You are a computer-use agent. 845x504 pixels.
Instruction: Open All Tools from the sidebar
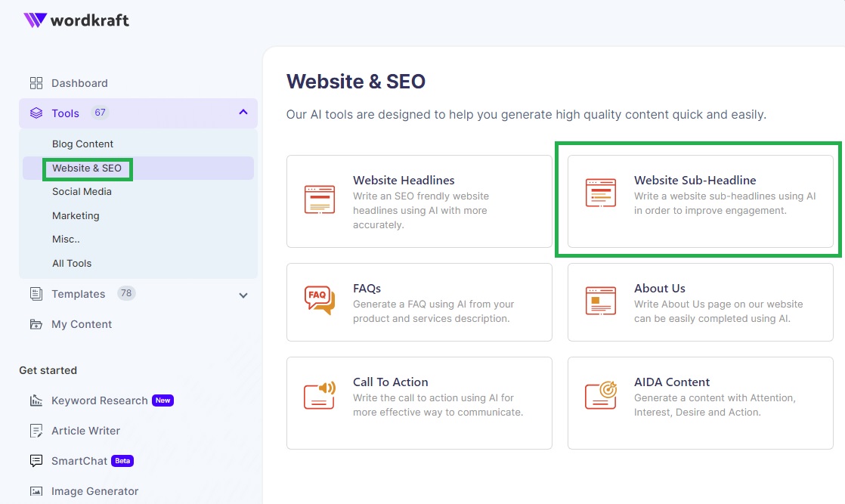71,263
